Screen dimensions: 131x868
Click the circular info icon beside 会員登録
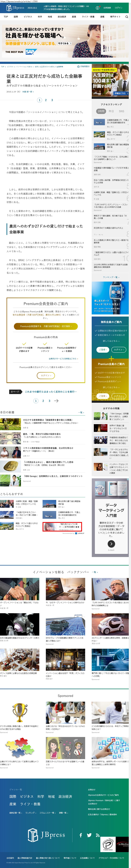(98, 8)
